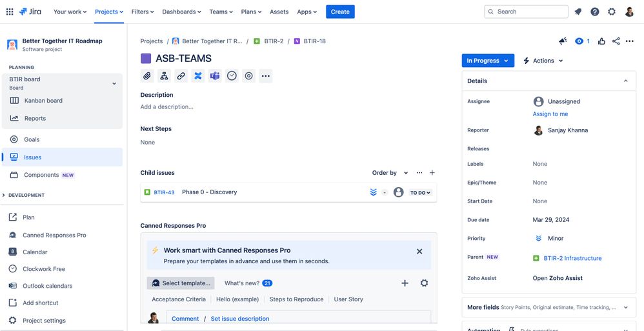The width and height of the screenshot is (644, 331).
Task: Click the assignee avatar on BTIR-43
Action: click(398, 192)
